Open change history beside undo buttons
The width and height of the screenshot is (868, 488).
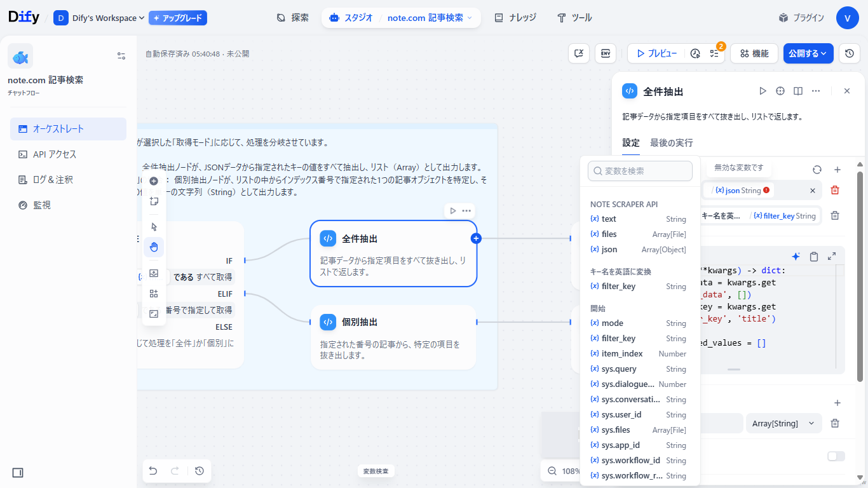click(x=200, y=471)
